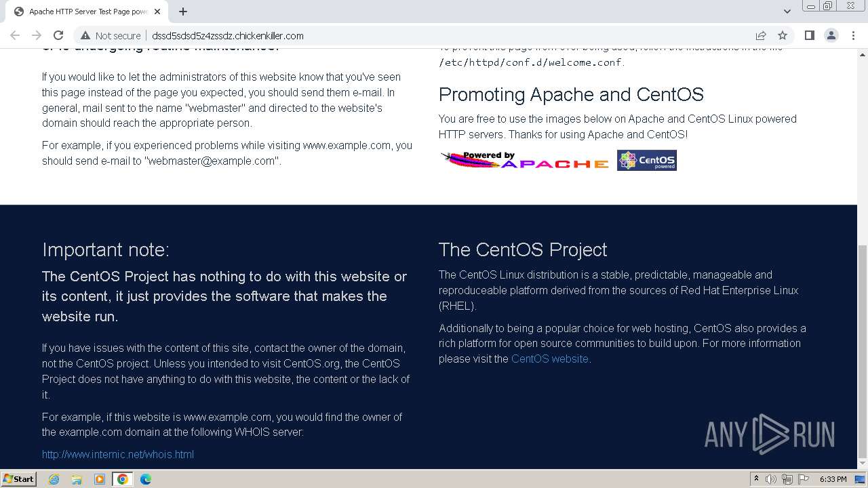Open the Windows Start menu
This screenshot has height=488, width=868.
pyautogui.click(x=18, y=479)
